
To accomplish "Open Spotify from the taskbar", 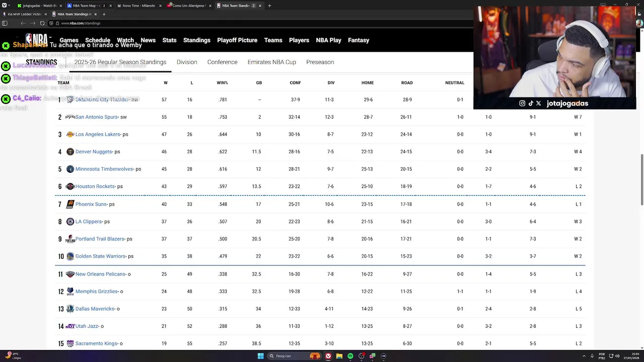I will (350, 356).
